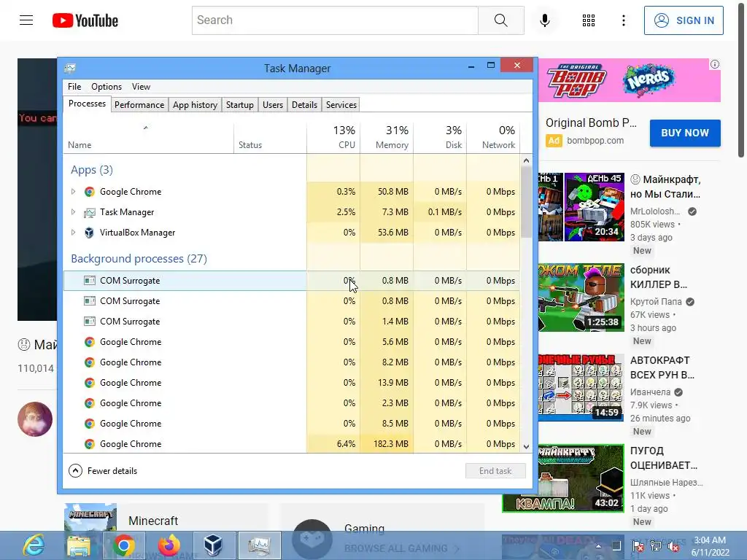Select the Task Manager process icon
747x560 pixels.
tap(89, 212)
